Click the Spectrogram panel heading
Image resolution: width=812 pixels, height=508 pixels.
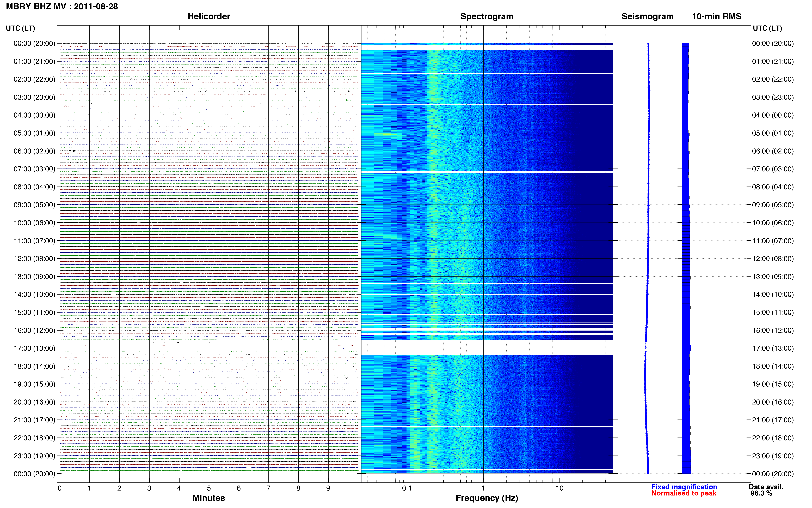point(487,16)
